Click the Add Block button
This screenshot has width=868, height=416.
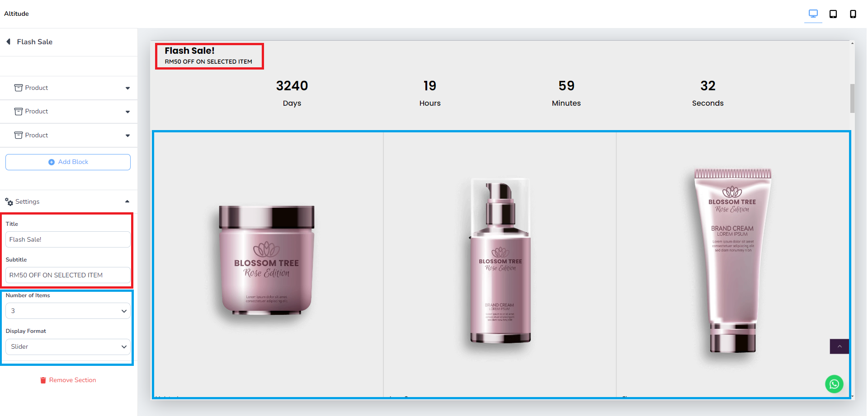(68, 162)
